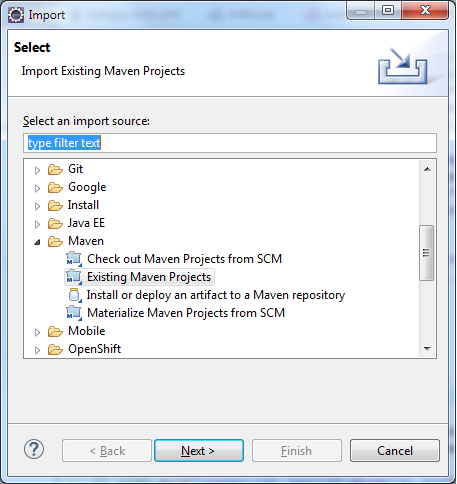Click the Git folder icon
457x484 pixels.
tap(55, 169)
